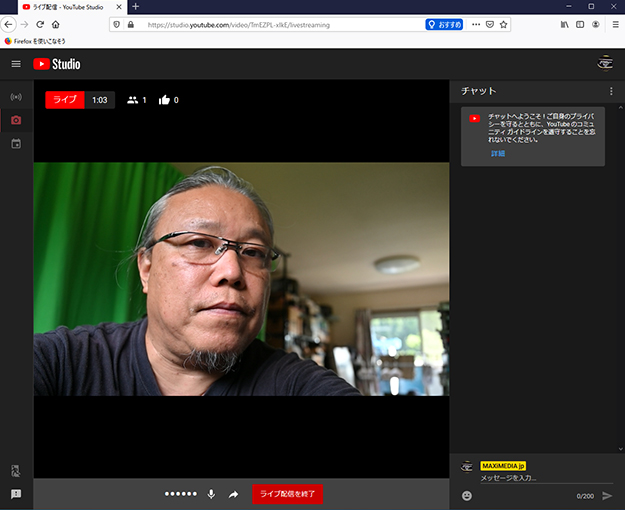The height and width of the screenshot is (510, 625).
Task: Click the share arrow icon
Action: (234, 494)
